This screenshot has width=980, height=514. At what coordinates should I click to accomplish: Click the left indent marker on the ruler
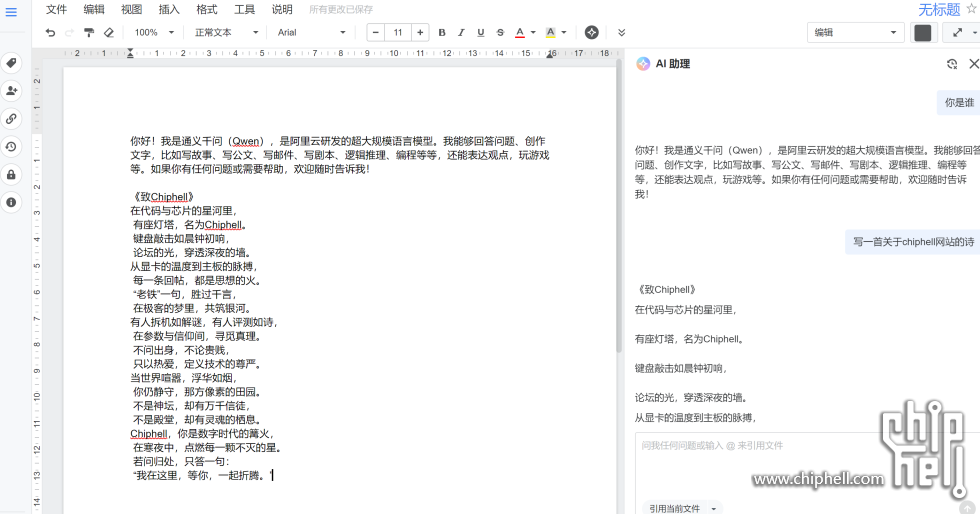click(130, 54)
